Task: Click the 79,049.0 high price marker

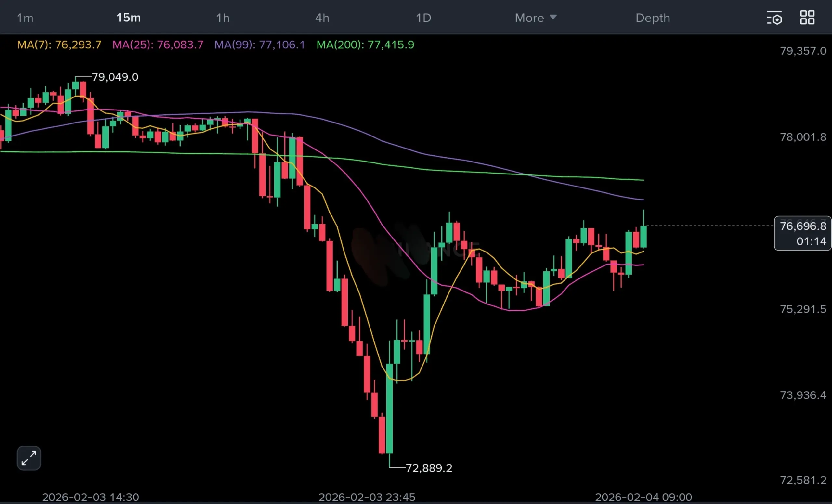Action: (115, 77)
